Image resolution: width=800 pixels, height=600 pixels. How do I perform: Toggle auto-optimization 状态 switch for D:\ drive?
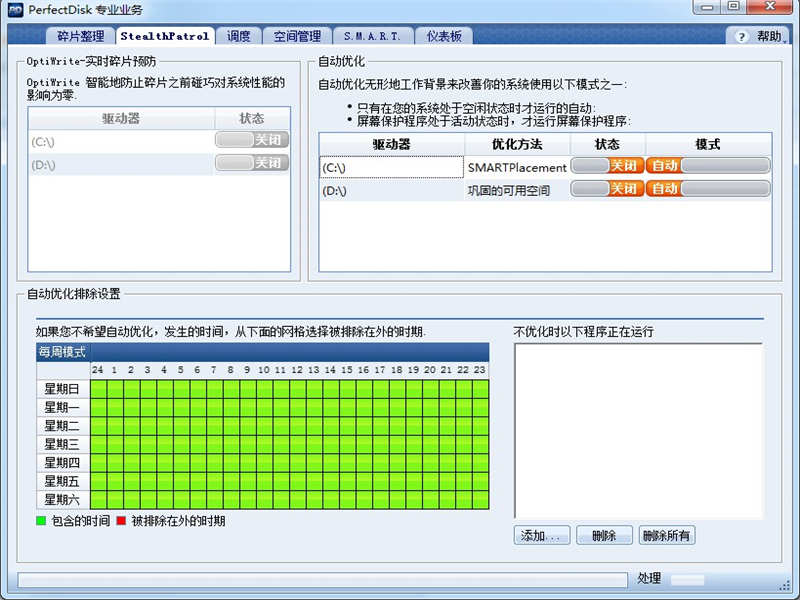pos(607,189)
